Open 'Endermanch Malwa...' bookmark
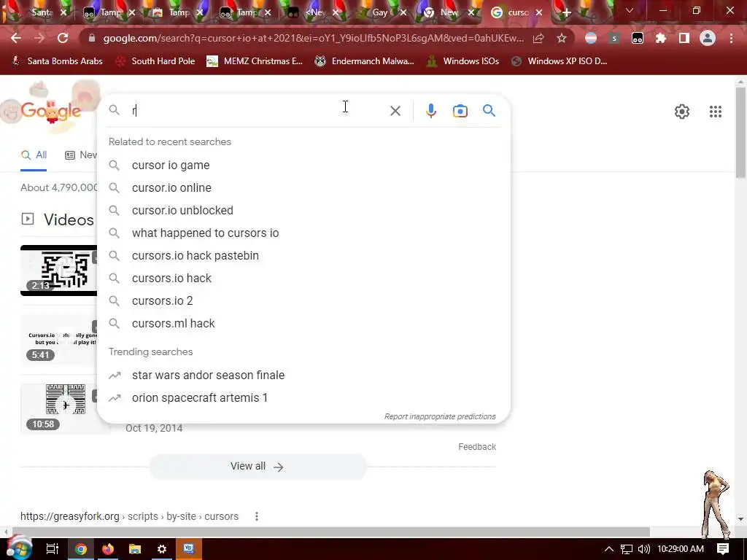The image size is (747, 560). [365, 61]
